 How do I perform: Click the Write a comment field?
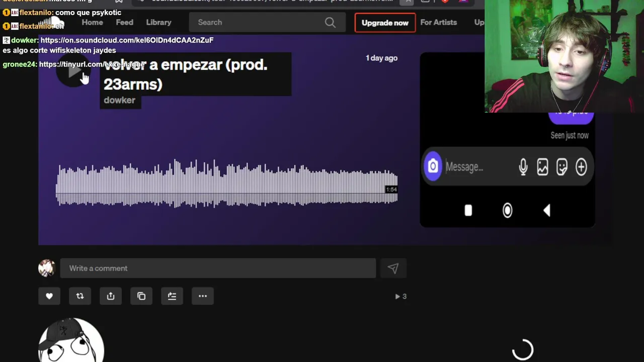click(x=218, y=268)
